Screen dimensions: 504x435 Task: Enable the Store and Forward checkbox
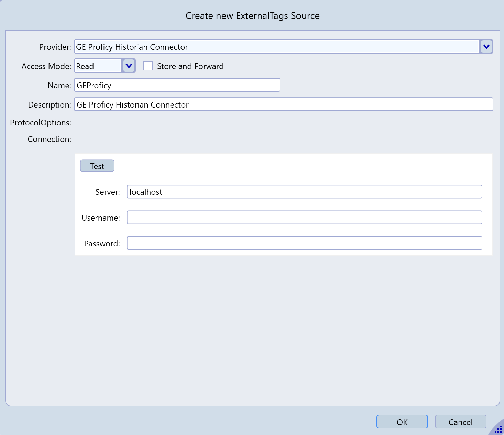[148, 66]
